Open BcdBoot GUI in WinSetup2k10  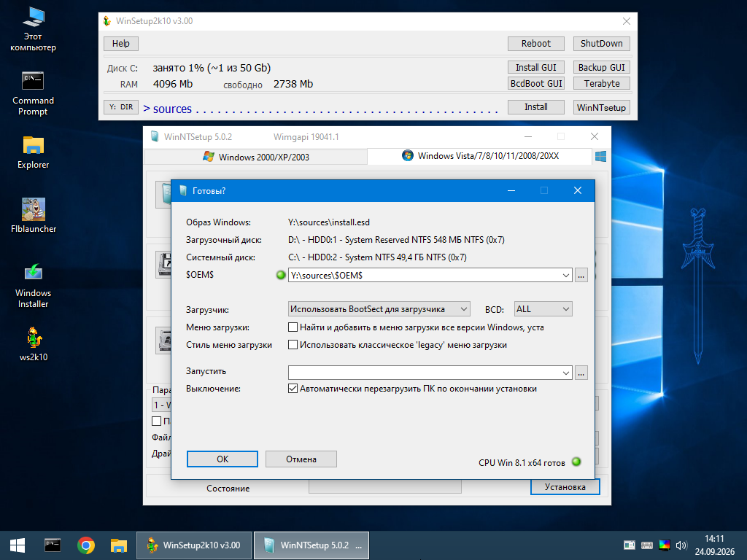pyautogui.click(x=536, y=83)
